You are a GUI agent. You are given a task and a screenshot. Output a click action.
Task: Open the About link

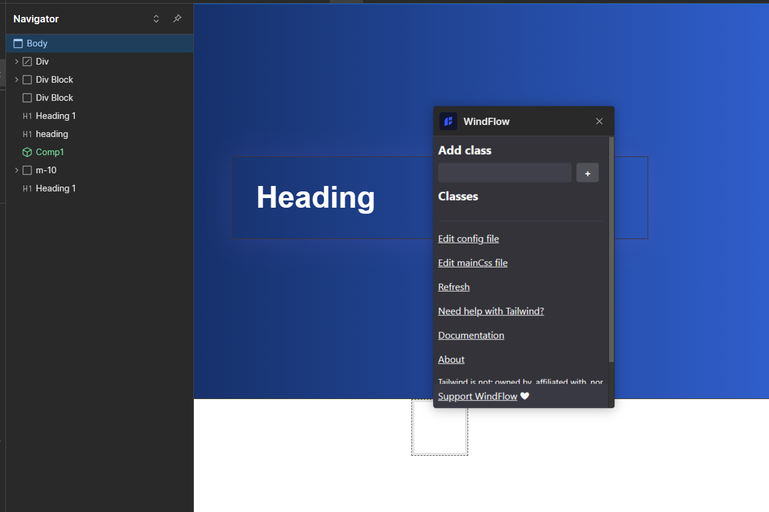pos(451,359)
